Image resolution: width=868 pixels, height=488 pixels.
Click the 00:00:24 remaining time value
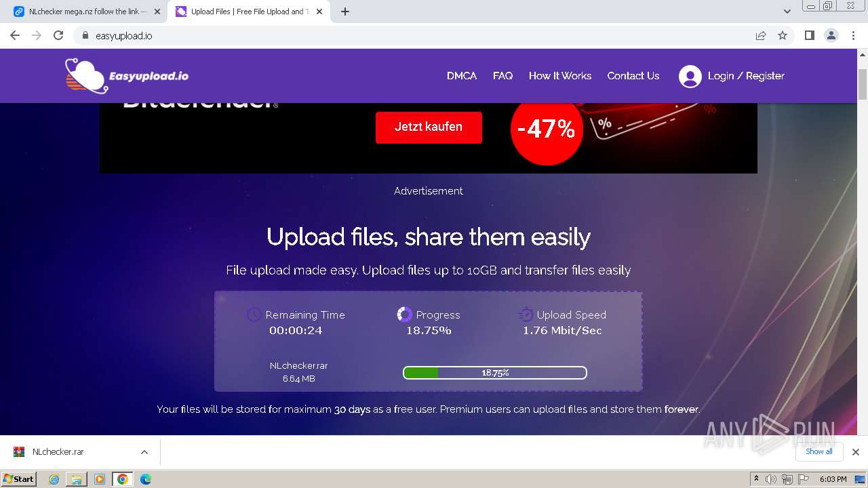296,331
